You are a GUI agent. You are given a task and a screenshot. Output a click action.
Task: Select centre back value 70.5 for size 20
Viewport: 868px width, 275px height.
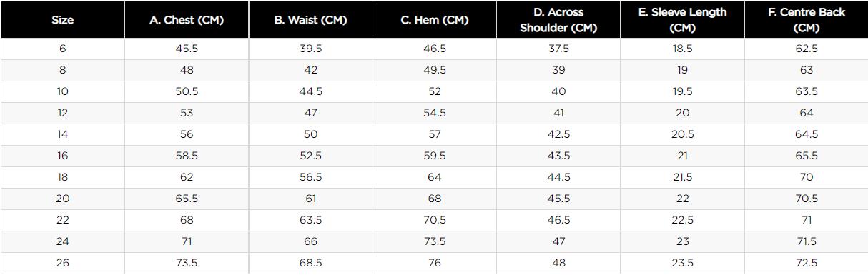point(807,199)
